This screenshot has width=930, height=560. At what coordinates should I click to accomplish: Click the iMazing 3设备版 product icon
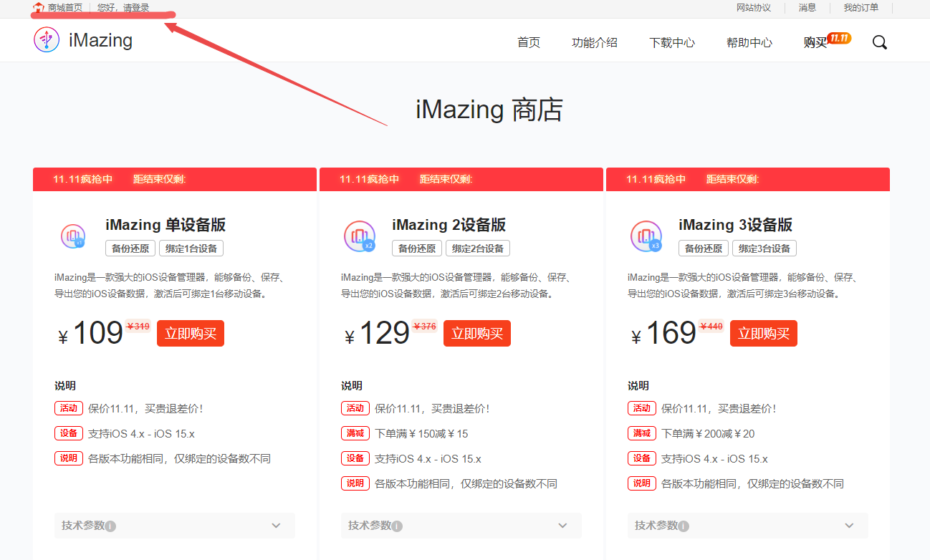(x=646, y=236)
